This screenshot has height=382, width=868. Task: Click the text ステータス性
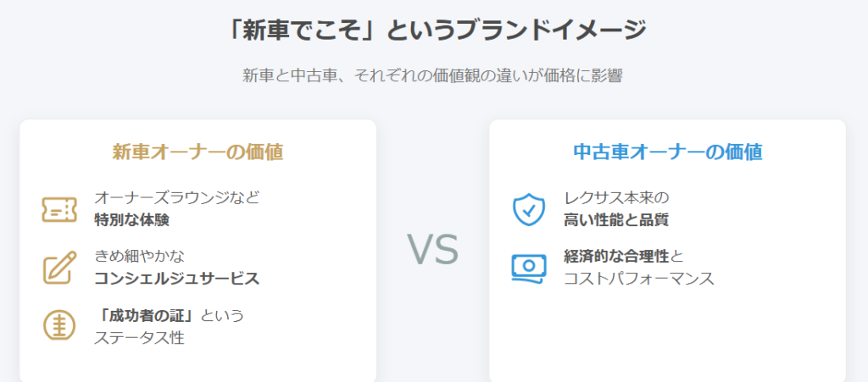pyautogui.click(x=139, y=338)
